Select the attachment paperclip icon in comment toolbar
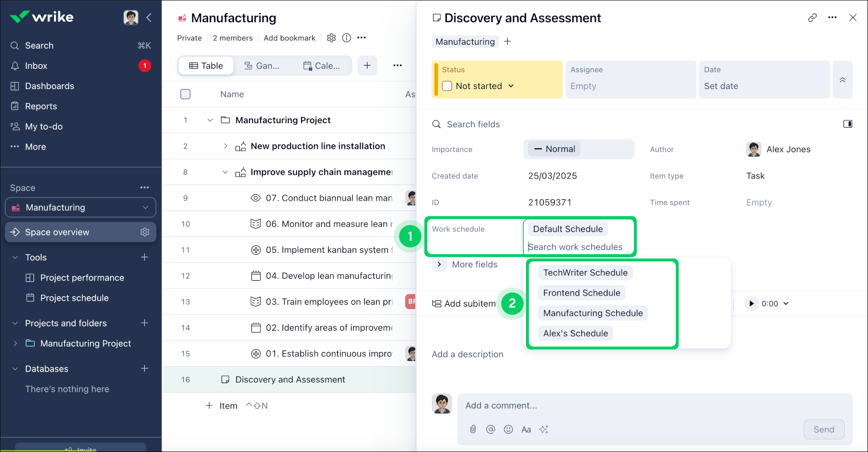868x452 pixels. coord(473,429)
